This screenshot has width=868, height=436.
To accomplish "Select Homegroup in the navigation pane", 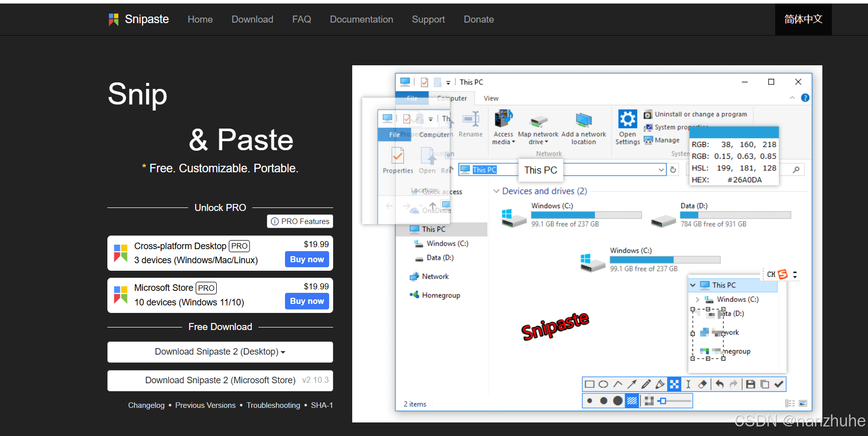I will click(x=435, y=295).
